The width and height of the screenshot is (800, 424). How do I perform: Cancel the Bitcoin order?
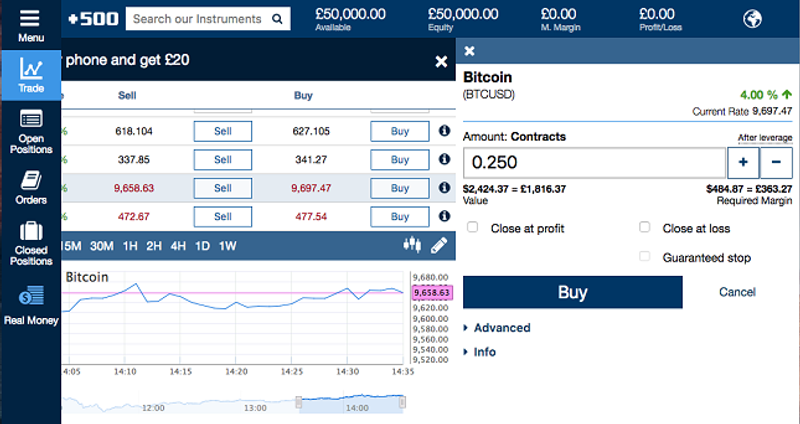[x=737, y=292]
